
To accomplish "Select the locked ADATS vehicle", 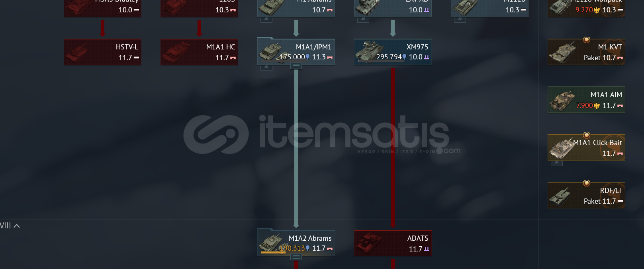I will (x=393, y=243).
